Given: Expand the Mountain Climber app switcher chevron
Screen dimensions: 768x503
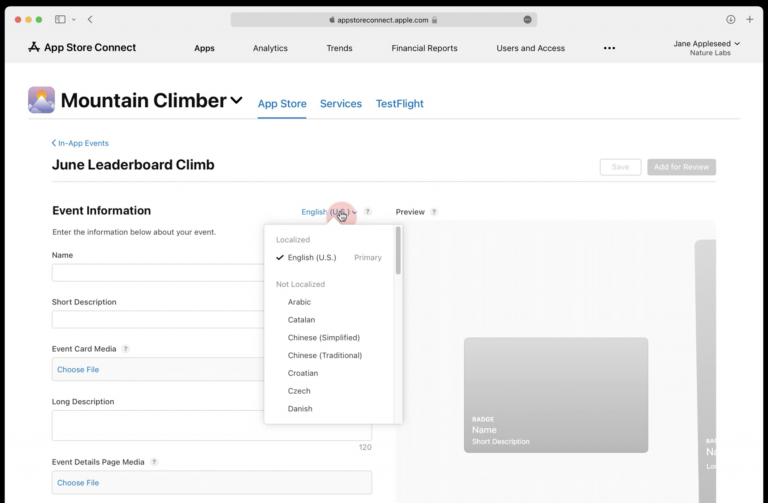Looking at the screenshot, I should [x=236, y=100].
